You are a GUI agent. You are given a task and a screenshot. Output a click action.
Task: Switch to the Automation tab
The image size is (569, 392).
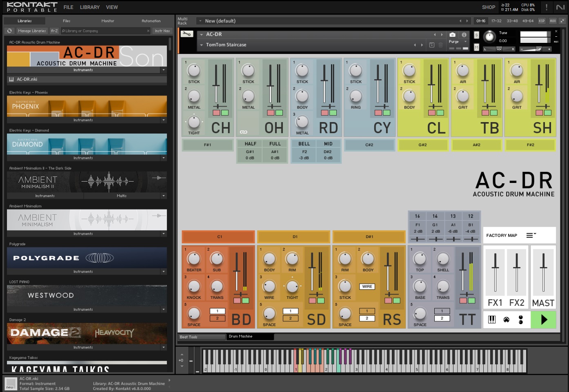pyautogui.click(x=151, y=21)
